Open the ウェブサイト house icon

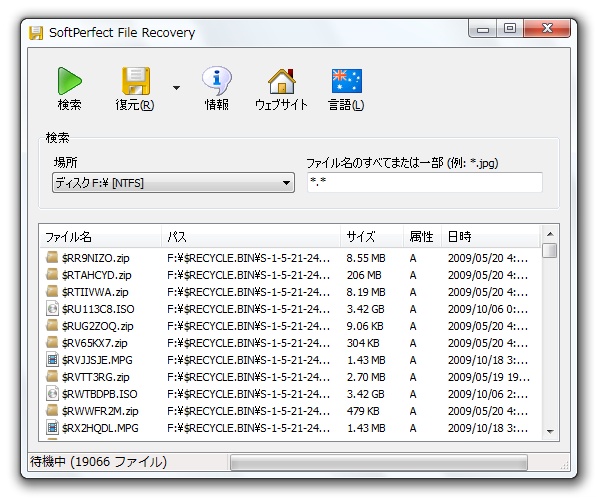[x=282, y=81]
